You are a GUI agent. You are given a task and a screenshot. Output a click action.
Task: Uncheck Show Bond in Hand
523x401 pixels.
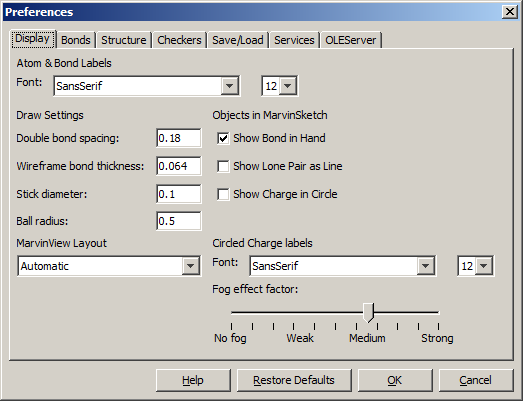[x=223, y=138]
